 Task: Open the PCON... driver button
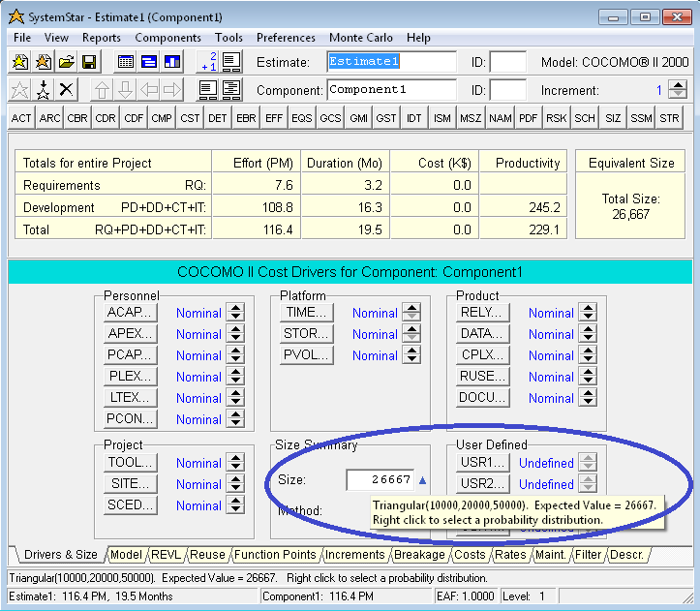pos(131,419)
